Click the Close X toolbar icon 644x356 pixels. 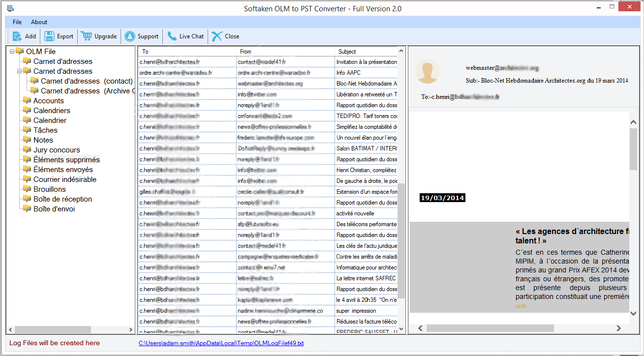tap(217, 36)
